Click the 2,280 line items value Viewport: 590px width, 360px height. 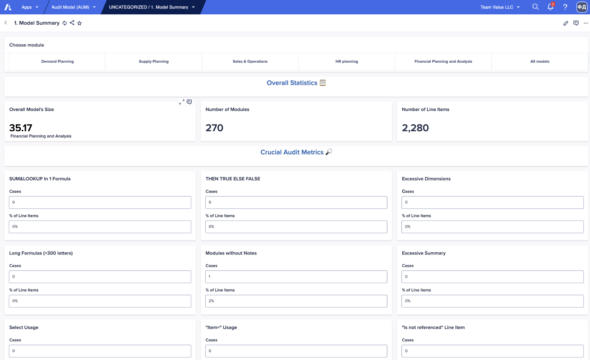tap(415, 128)
